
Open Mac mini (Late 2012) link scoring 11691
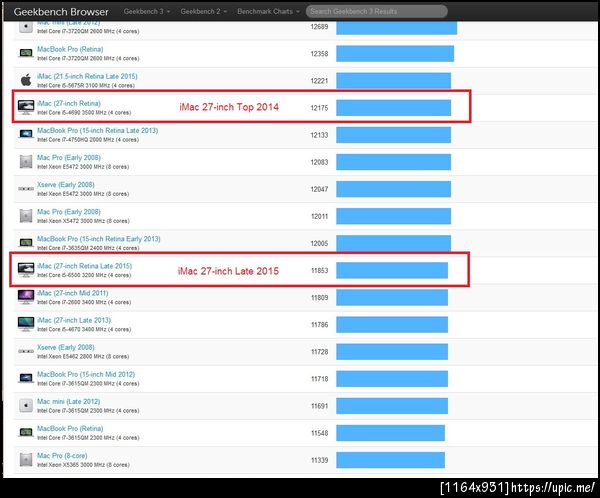click(x=68, y=402)
